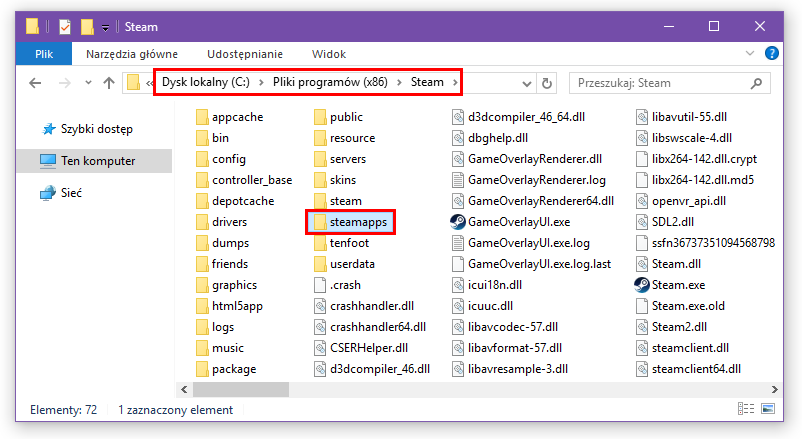The height and width of the screenshot is (439, 802).
Task: Select Ten komputer in navigation pane
Action: [x=97, y=161]
